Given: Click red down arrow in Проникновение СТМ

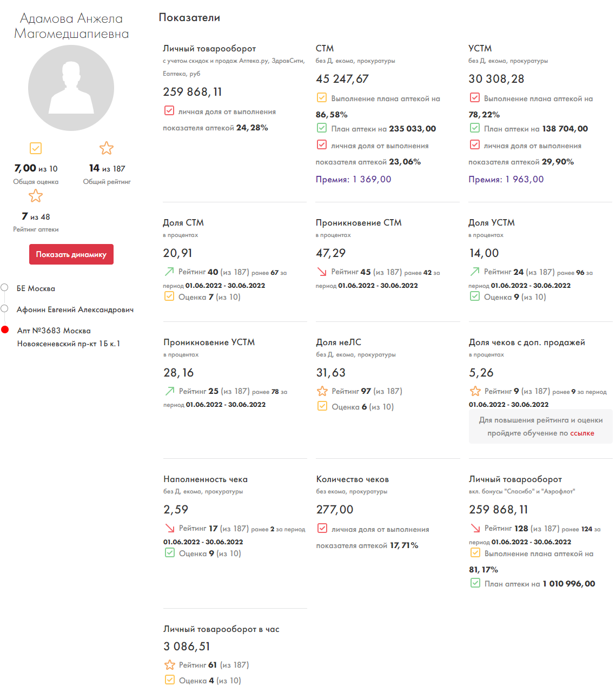Looking at the screenshot, I should click(322, 272).
